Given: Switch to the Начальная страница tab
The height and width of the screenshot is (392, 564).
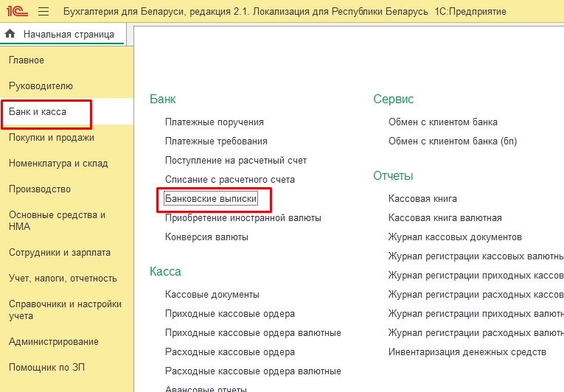Looking at the screenshot, I should (69, 34).
